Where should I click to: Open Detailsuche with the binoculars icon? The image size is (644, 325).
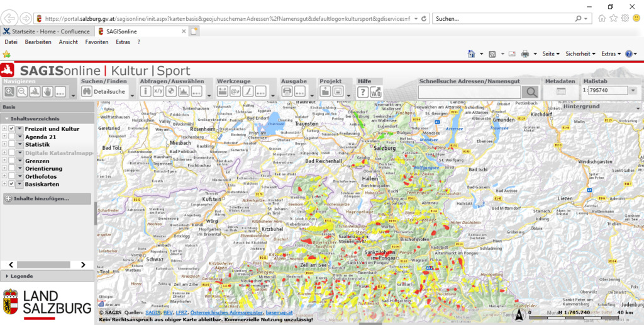(x=87, y=92)
